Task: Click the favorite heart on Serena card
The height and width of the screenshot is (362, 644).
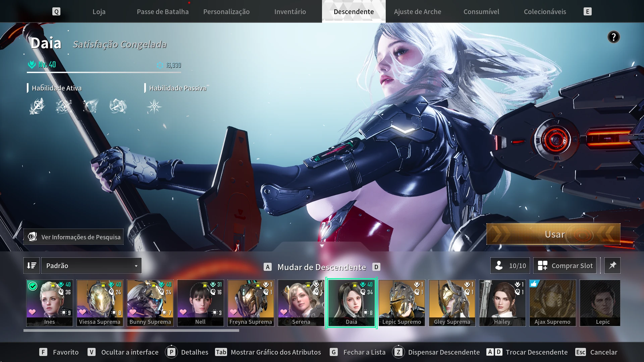Action: [284, 312]
